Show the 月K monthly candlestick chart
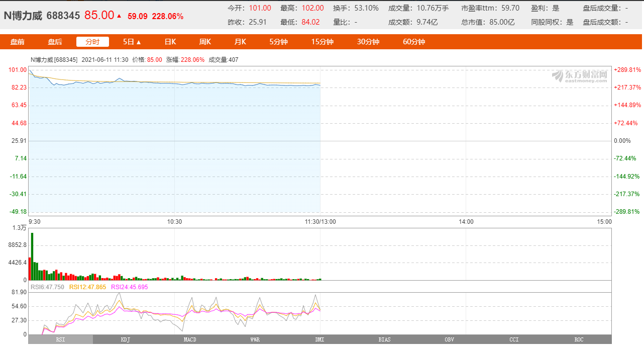Image resolution: width=644 pixels, height=346 pixels. click(x=240, y=42)
